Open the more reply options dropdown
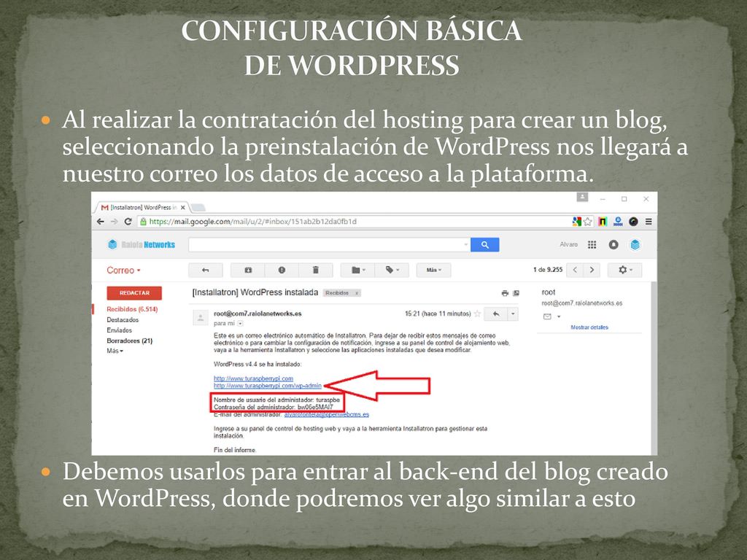Viewport: 747px width, 560px height. (513, 314)
